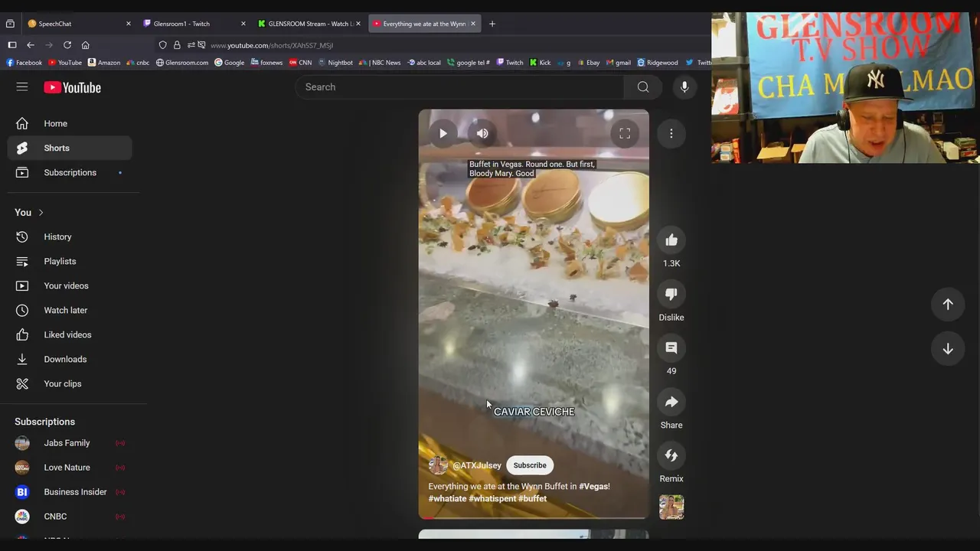Image resolution: width=980 pixels, height=551 pixels.
Task: Go to the next Short with down arrow
Action: [948, 349]
